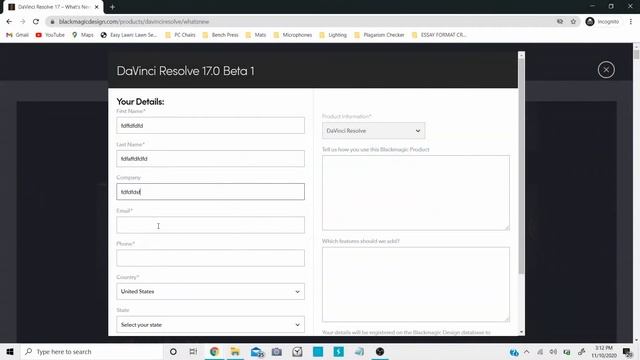
Task: Open the Select your state dropdown
Action: click(x=210, y=324)
